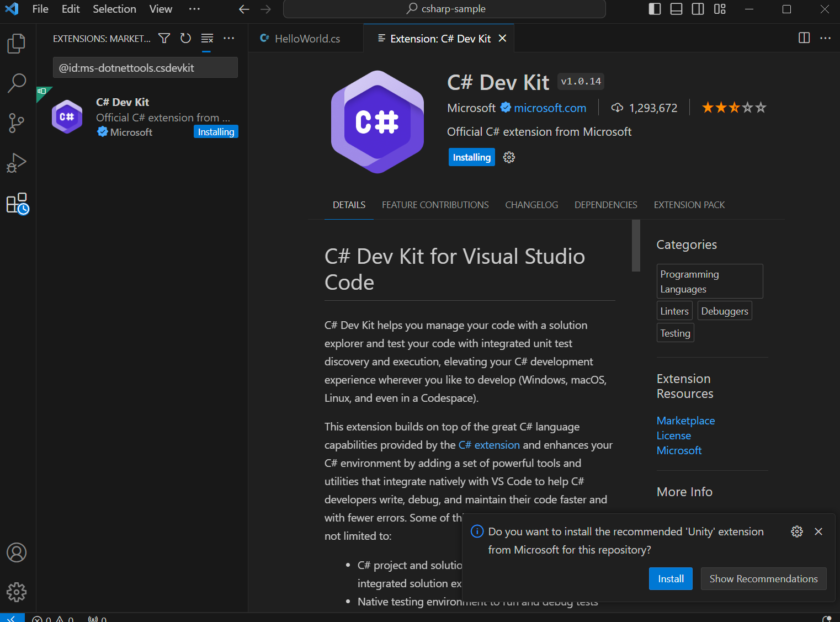Open editor more actions menu
The height and width of the screenshot is (622, 840).
click(826, 38)
